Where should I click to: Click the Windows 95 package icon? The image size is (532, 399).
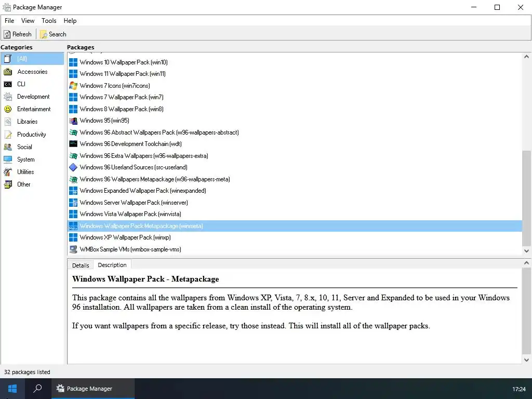pyautogui.click(x=73, y=121)
